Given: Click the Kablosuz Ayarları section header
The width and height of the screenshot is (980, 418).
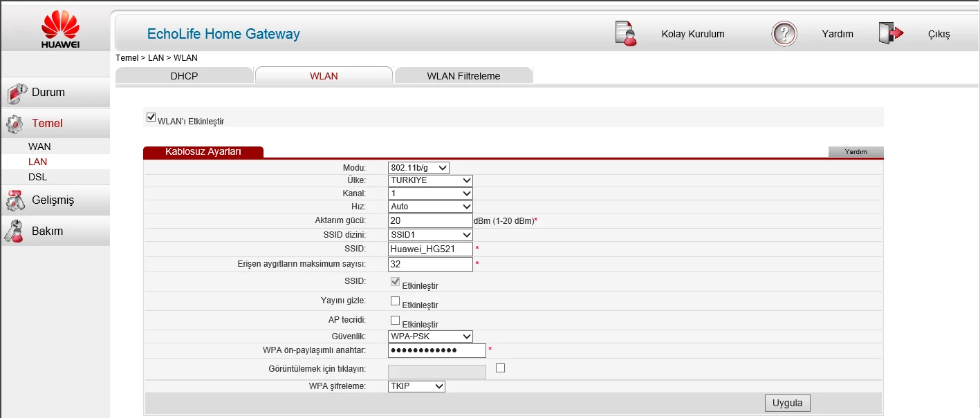Looking at the screenshot, I should tap(203, 152).
